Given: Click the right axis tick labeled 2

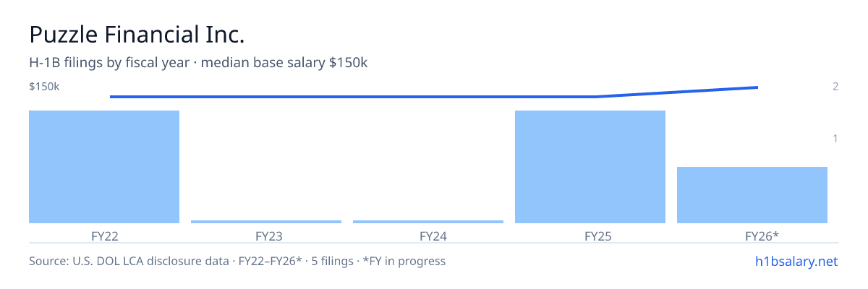Looking at the screenshot, I should (x=835, y=87).
